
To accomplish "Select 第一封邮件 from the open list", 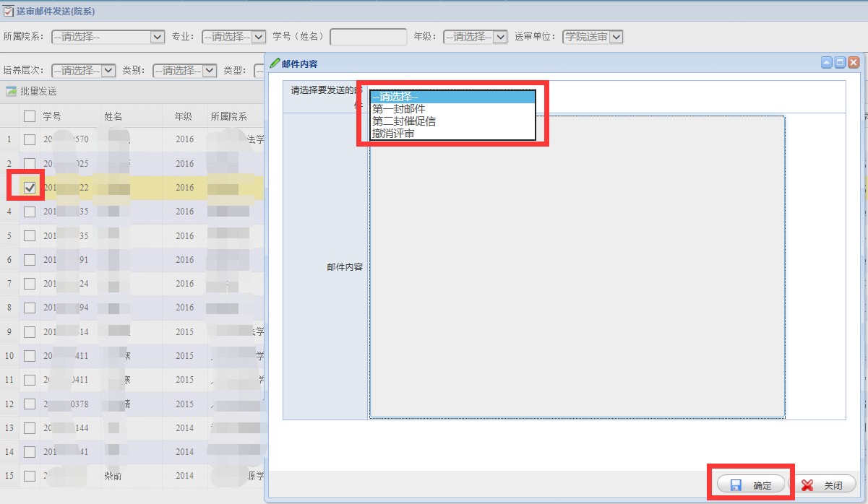I will tap(398, 109).
